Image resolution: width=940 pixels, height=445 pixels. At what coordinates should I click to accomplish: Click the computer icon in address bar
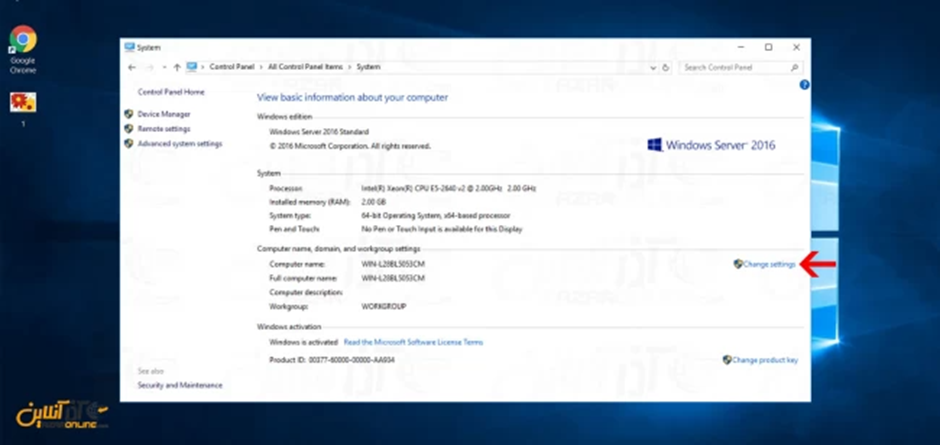[x=192, y=67]
